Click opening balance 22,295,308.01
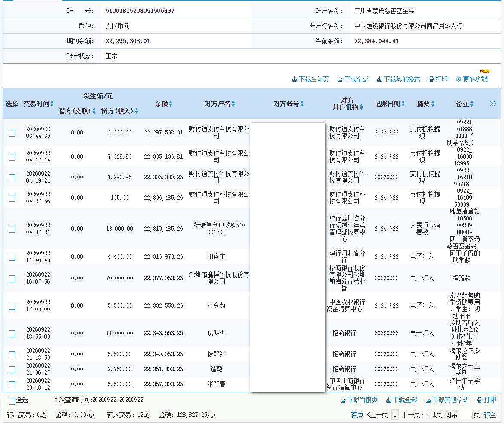504x424 pixels. click(x=128, y=41)
